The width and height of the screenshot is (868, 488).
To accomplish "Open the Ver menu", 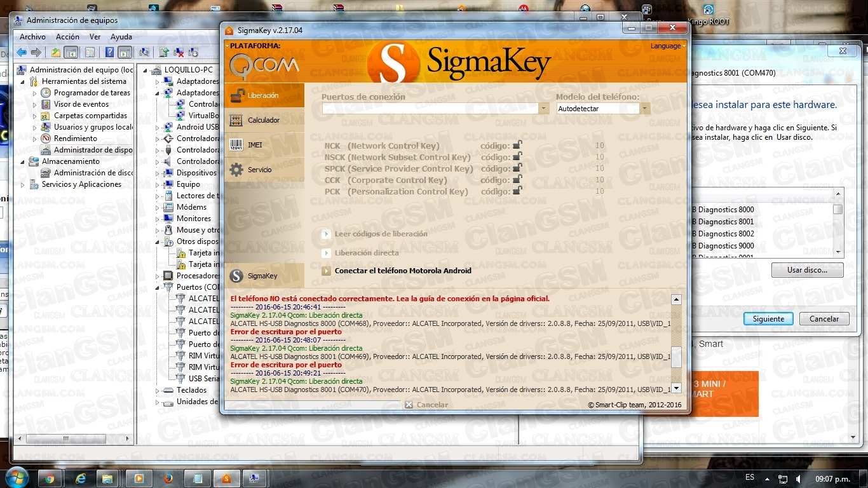I will pyautogui.click(x=95, y=37).
